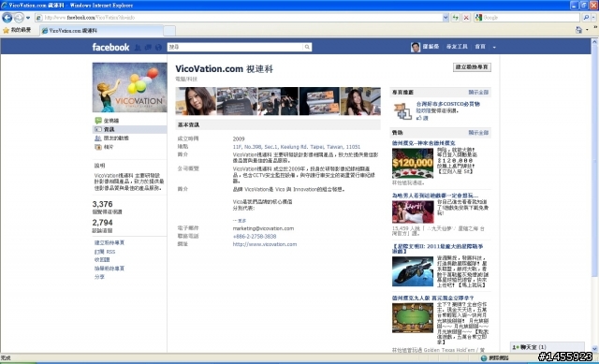Image resolution: width=599 pixels, height=364 pixels.
Task: Open the Home link in Facebook header
Action: (480, 47)
